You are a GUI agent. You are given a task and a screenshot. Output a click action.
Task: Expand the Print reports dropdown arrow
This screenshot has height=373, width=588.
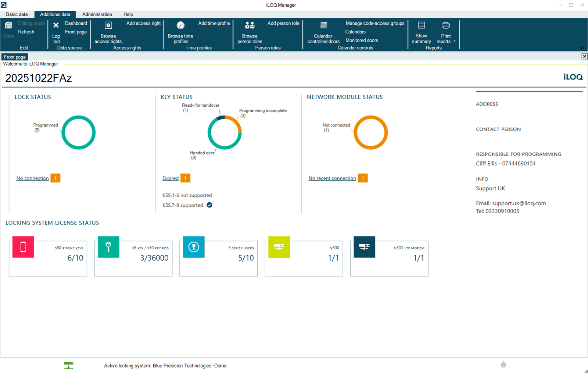point(455,41)
